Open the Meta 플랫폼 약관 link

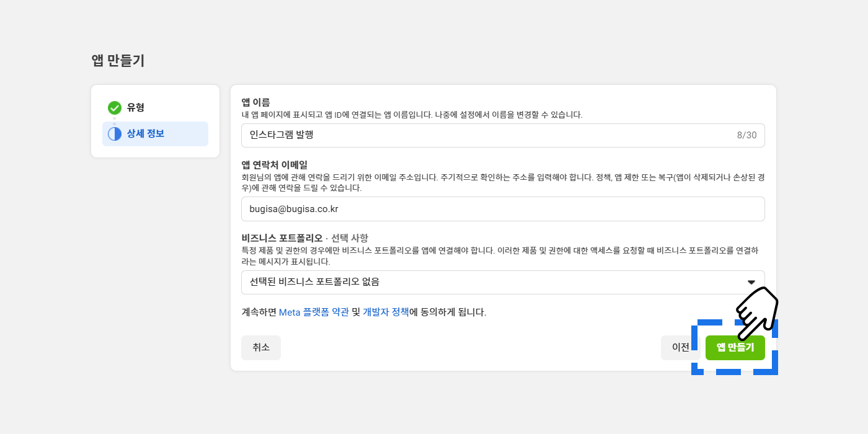[x=314, y=312]
